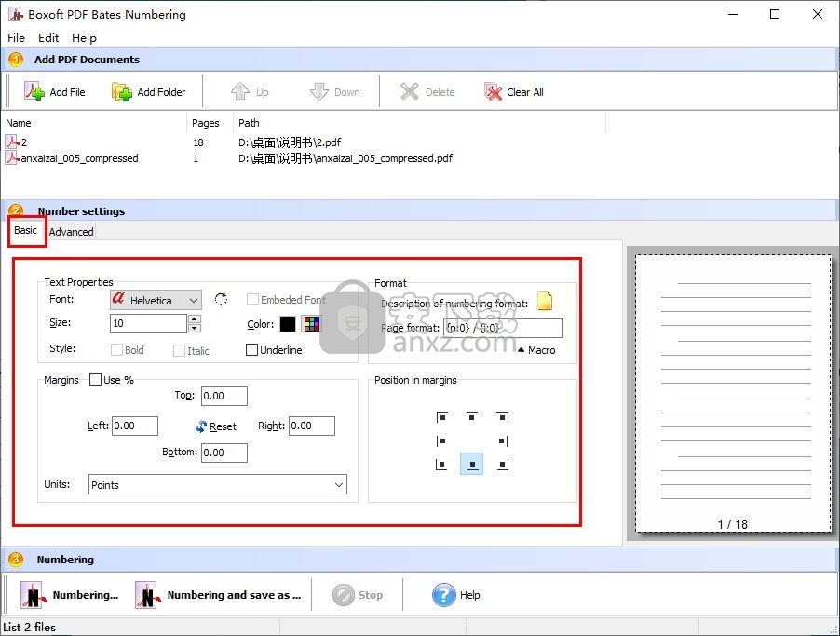Open the Edit menu
Screen dimensions: 840x636
coord(48,37)
